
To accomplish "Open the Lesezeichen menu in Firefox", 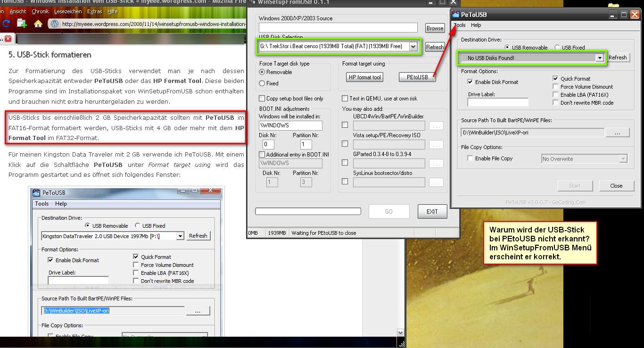I will 68,11.
